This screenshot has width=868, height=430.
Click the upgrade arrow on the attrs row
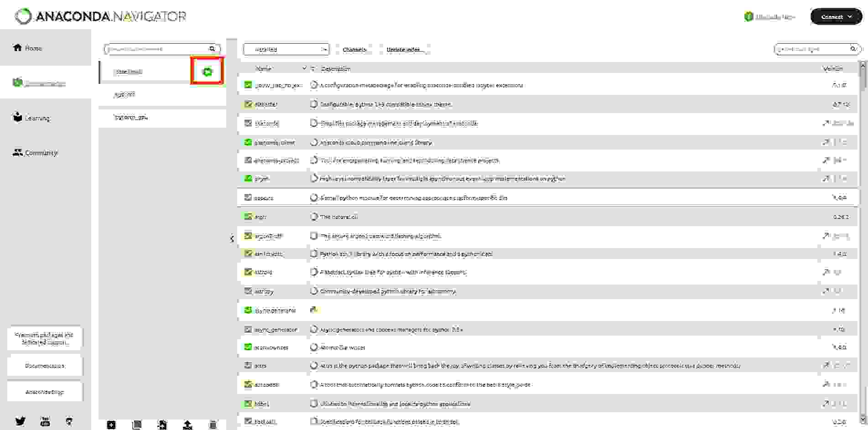click(826, 365)
